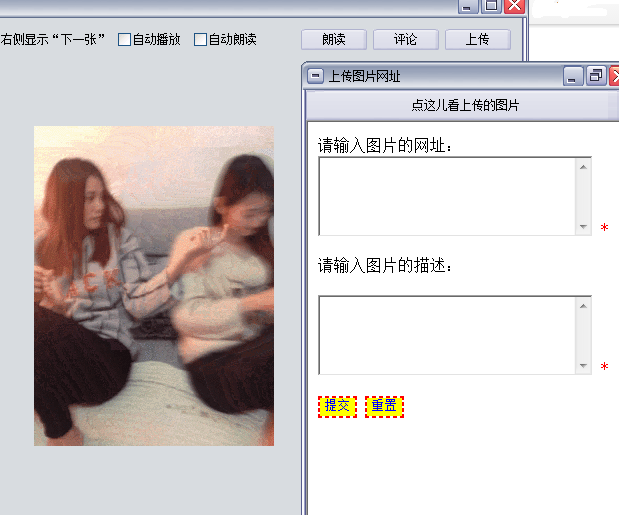Click inside the image URL text box

(x=447, y=196)
